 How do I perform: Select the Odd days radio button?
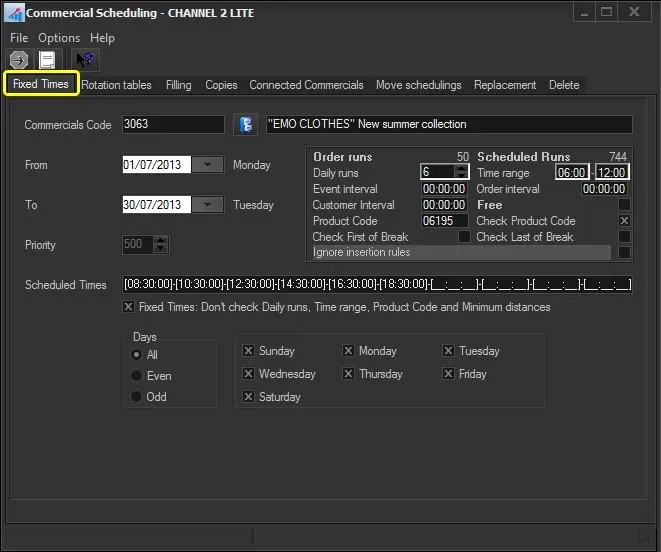pyautogui.click(x=137, y=397)
